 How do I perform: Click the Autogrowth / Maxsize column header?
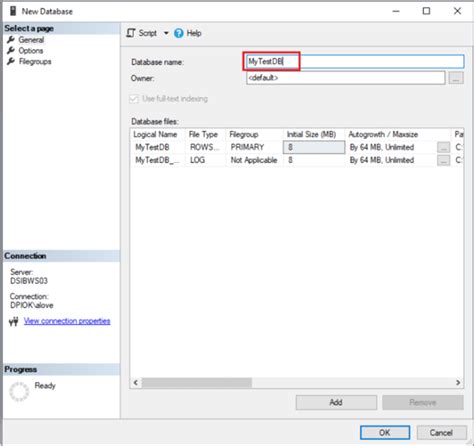click(x=398, y=134)
